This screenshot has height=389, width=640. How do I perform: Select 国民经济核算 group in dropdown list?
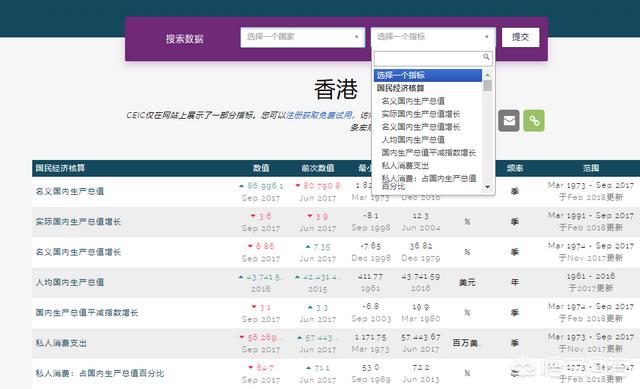point(401,88)
